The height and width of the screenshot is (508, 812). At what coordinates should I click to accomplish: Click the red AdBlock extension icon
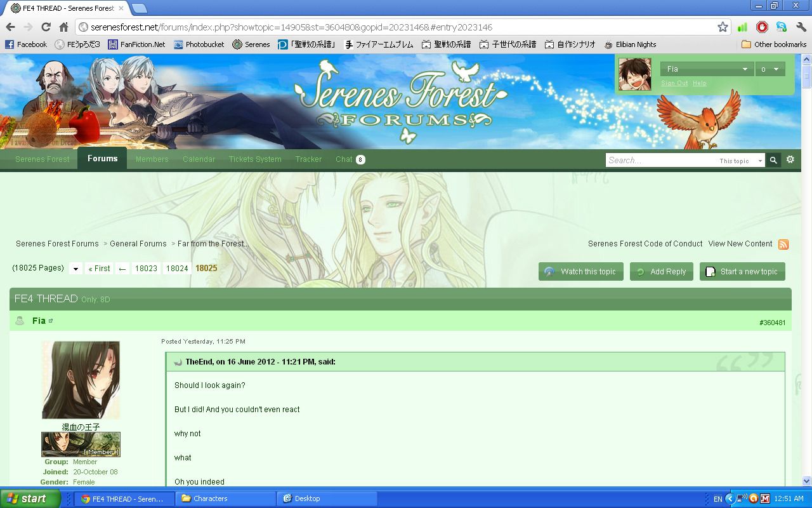(x=762, y=27)
